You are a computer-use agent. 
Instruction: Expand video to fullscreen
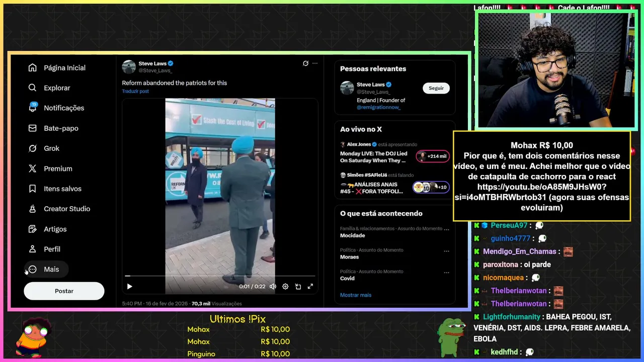point(310,287)
